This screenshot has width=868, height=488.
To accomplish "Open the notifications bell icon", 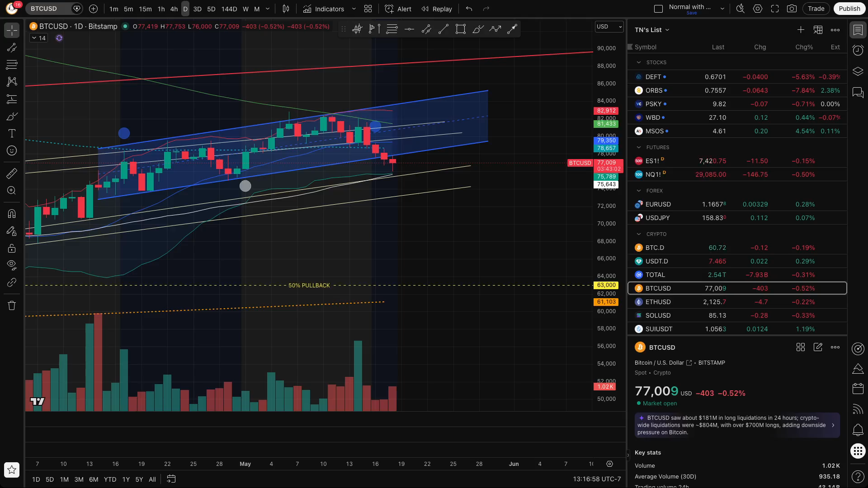I will 858,430.
